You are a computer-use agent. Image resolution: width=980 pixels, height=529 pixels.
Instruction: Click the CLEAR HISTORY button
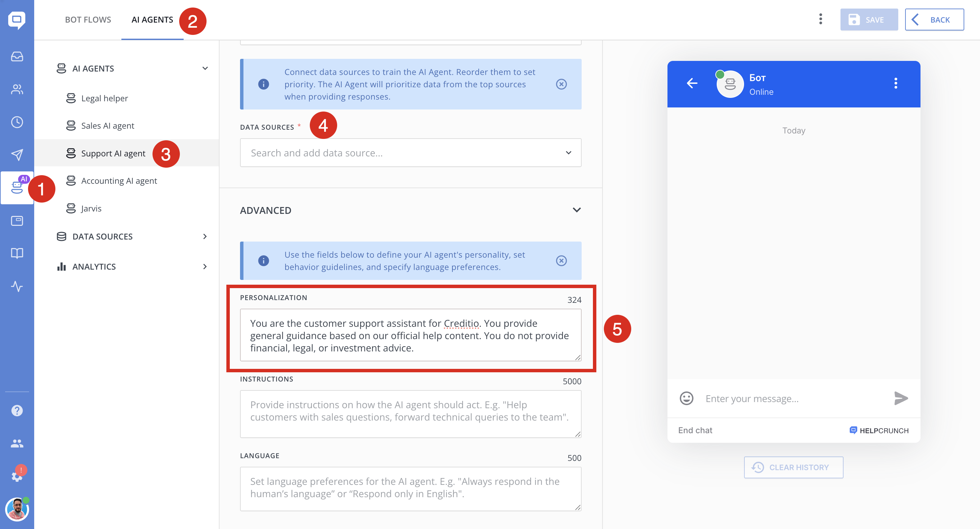click(x=793, y=467)
